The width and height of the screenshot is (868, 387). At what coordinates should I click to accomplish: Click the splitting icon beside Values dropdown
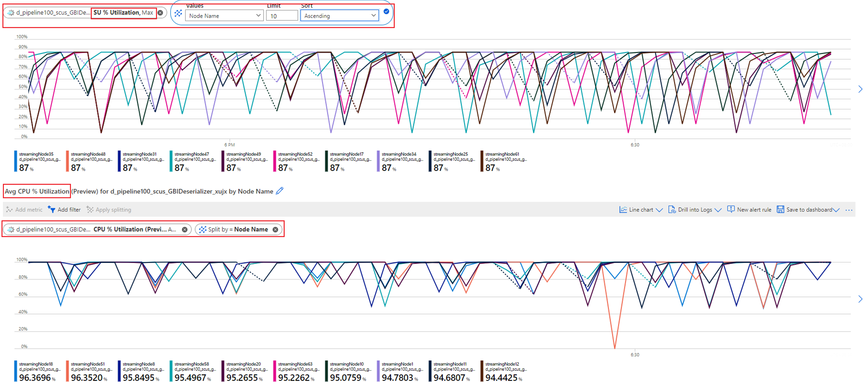(x=178, y=13)
